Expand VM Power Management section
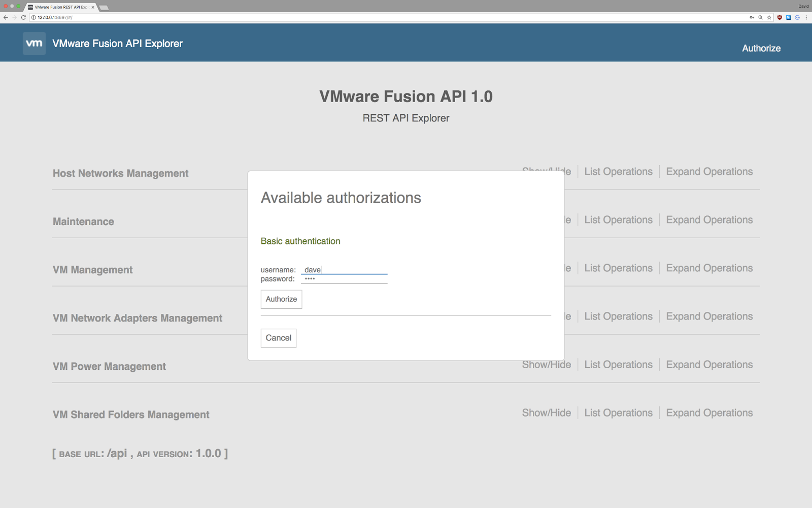The width and height of the screenshot is (812, 508). (x=109, y=366)
